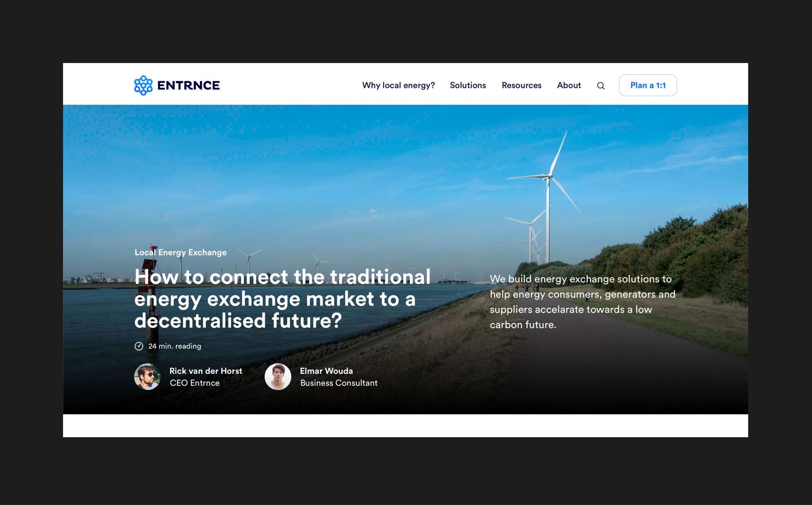Click the clock icon beside reading time
812x505 pixels.
tap(139, 346)
